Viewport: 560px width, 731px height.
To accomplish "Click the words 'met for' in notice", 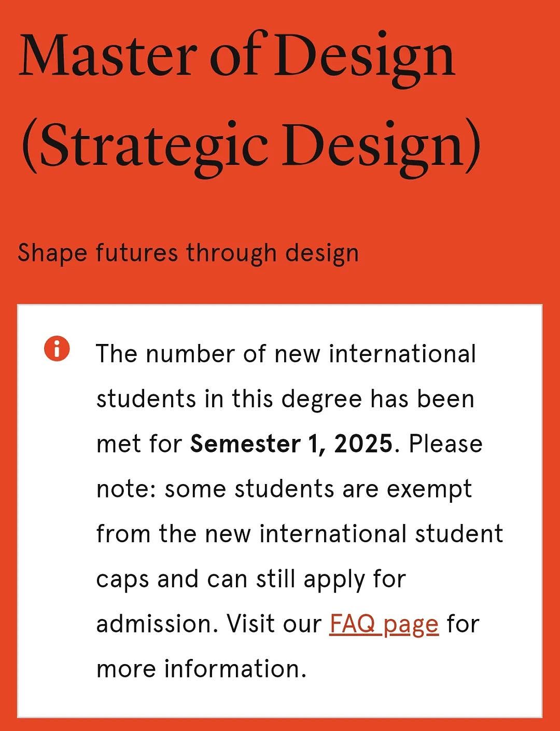I will (x=139, y=444).
